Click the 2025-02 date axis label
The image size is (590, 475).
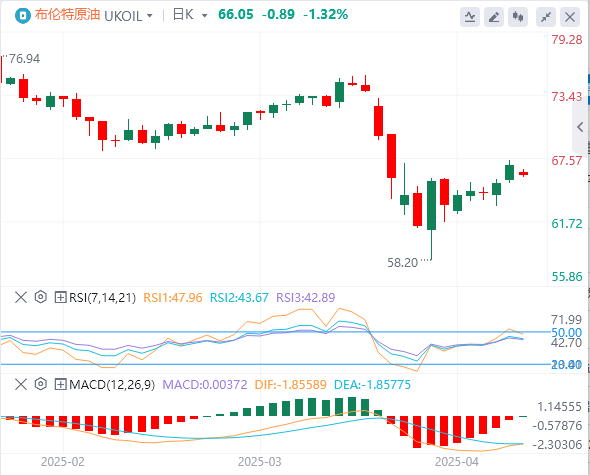[x=62, y=462]
